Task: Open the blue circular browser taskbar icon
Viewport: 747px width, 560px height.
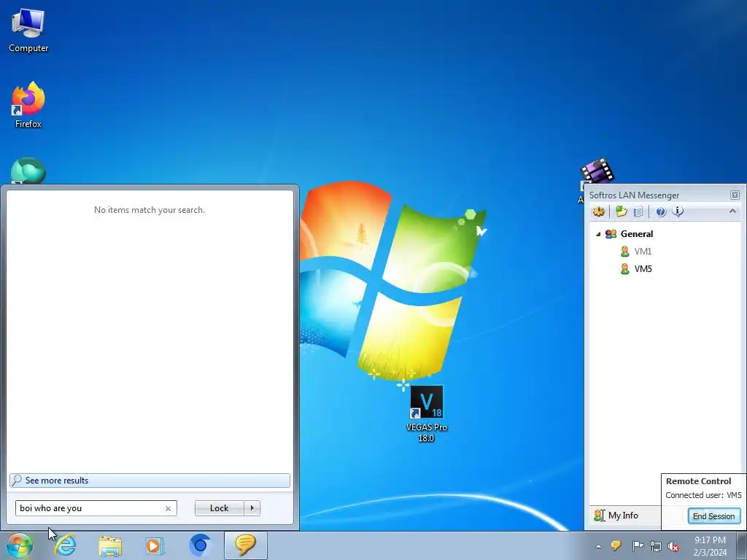Action: [200, 545]
